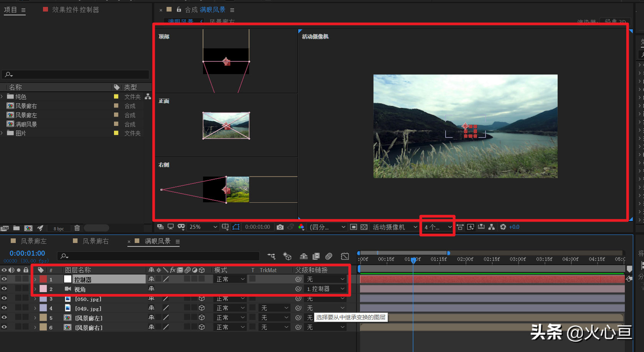Click the 0:00:01:00 timecode in viewer bar

pyautogui.click(x=258, y=227)
